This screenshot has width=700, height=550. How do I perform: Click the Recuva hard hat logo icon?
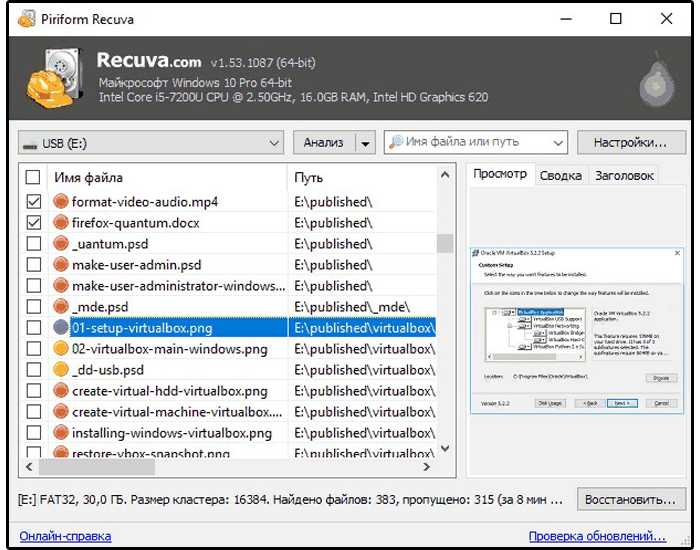pos(54,78)
